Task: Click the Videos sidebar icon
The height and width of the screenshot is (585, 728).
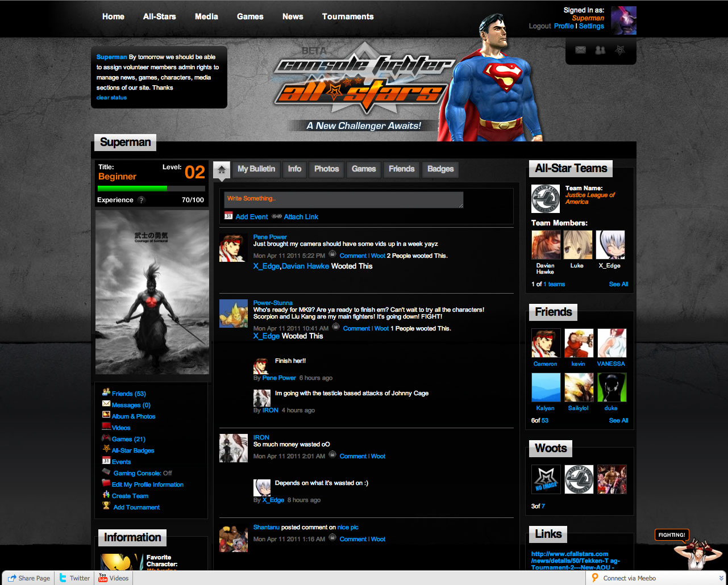Action: pyautogui.click(x=106, y=427)
